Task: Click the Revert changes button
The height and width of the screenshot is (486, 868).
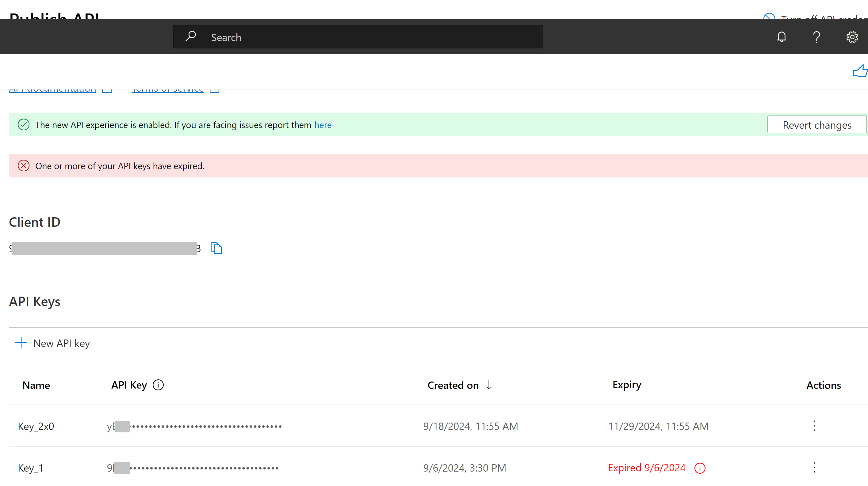Action: click(817, 124)
